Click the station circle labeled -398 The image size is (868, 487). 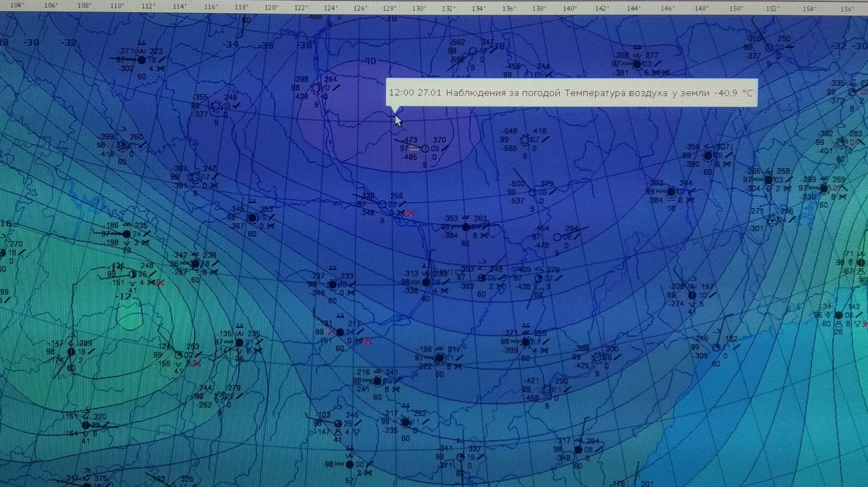[316, 88]
